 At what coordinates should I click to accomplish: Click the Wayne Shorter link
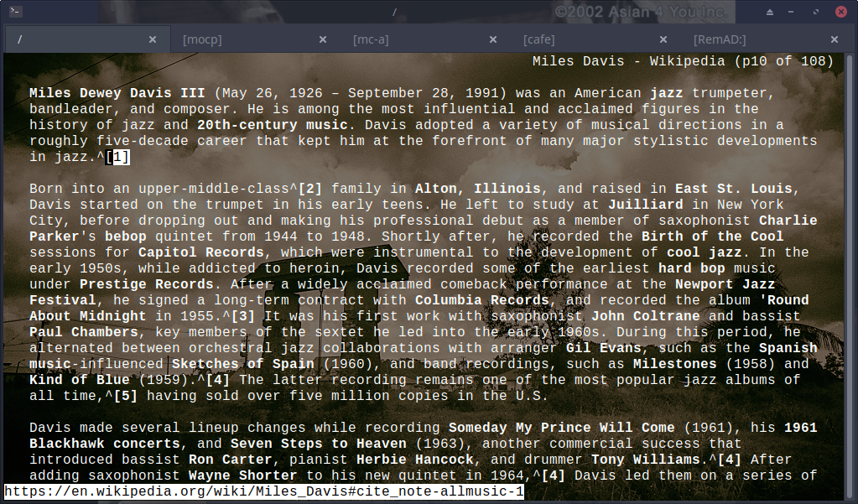[x=243, y=475]
